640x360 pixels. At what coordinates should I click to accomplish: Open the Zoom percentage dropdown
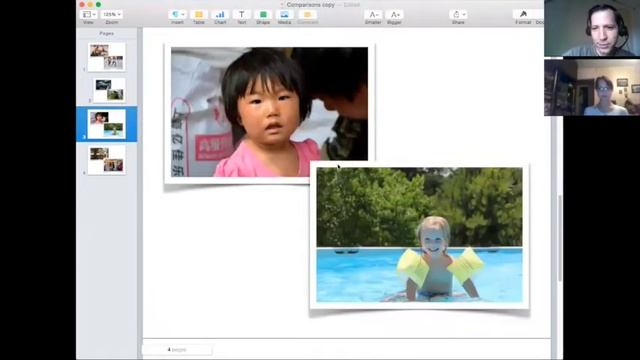coord(112,15)
